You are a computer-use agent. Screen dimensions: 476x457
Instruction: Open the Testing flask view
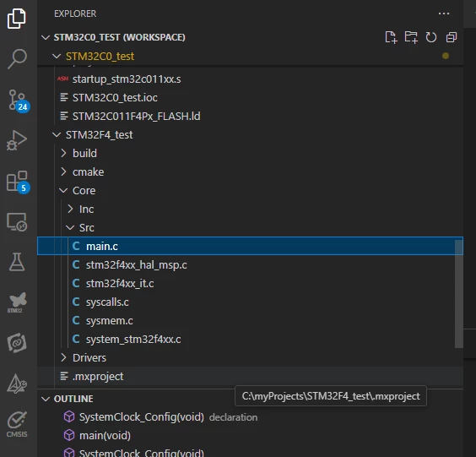[17, 262]
